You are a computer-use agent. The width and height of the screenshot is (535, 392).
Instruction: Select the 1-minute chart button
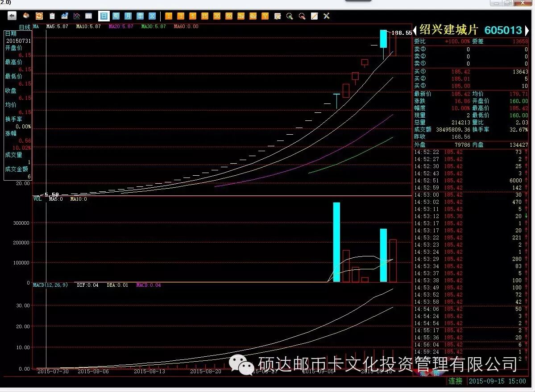click(169, 16)
